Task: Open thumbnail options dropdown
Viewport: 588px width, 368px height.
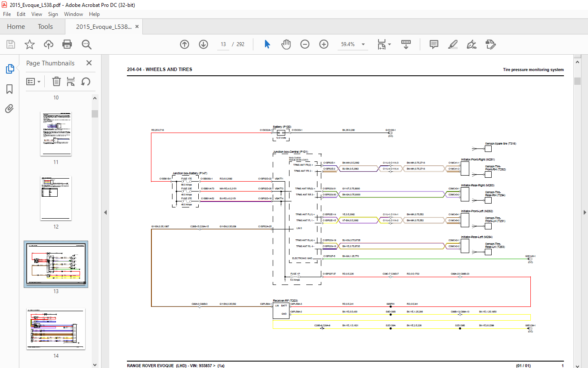Action: [34, 81]
